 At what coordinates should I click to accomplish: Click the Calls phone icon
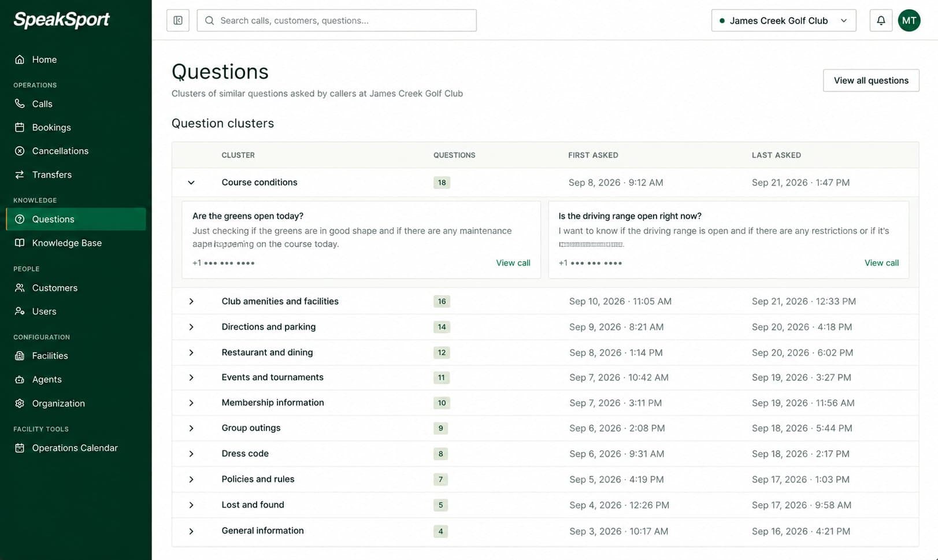tap(20, 104)
